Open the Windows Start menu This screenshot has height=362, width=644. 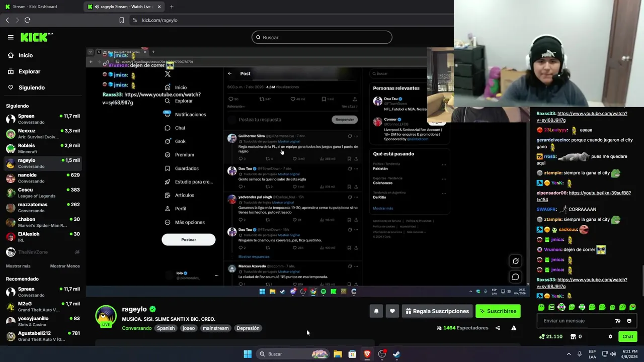click(x=248, y=354)
